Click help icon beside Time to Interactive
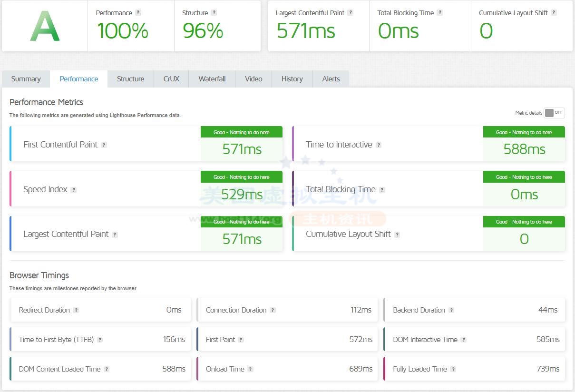575x392 pixels. [x=379, y=145]
